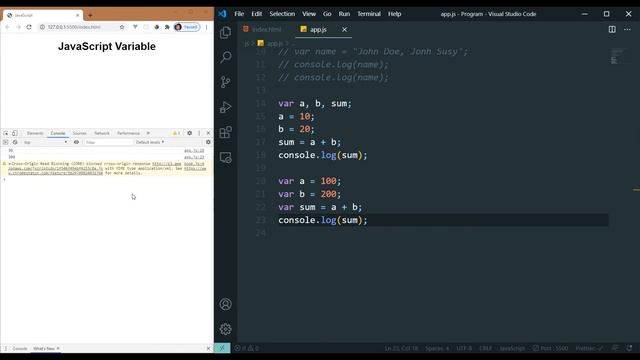Image resolution: width=640 pixels, height=360 pixels.
Task: Show errors and warnings count in status bar
Action: click(x=247, y=348)
